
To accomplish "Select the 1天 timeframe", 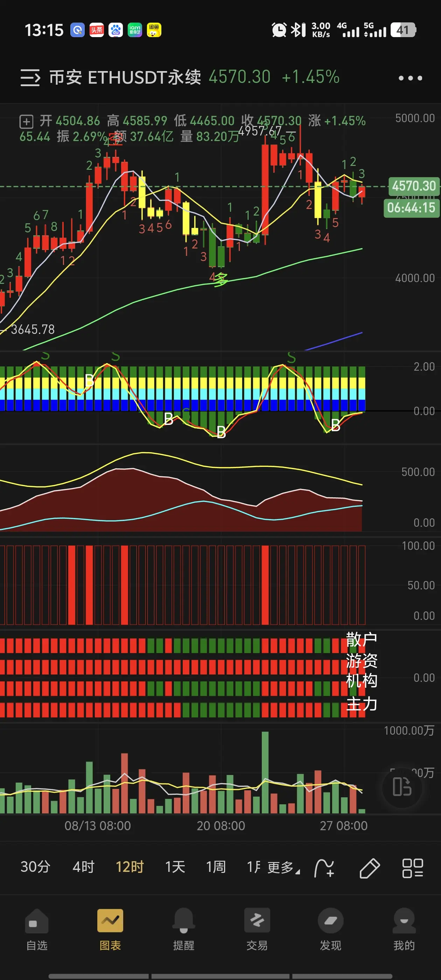I will 175,867.
